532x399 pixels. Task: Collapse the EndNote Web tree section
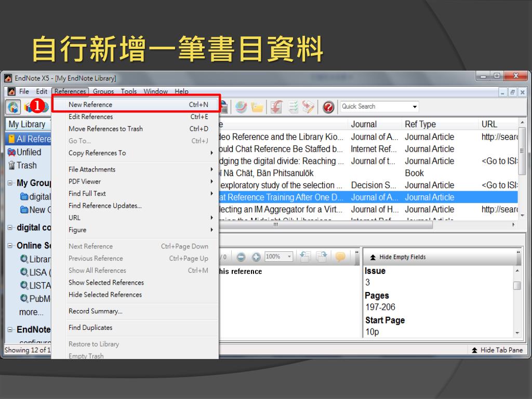point(10,329)
